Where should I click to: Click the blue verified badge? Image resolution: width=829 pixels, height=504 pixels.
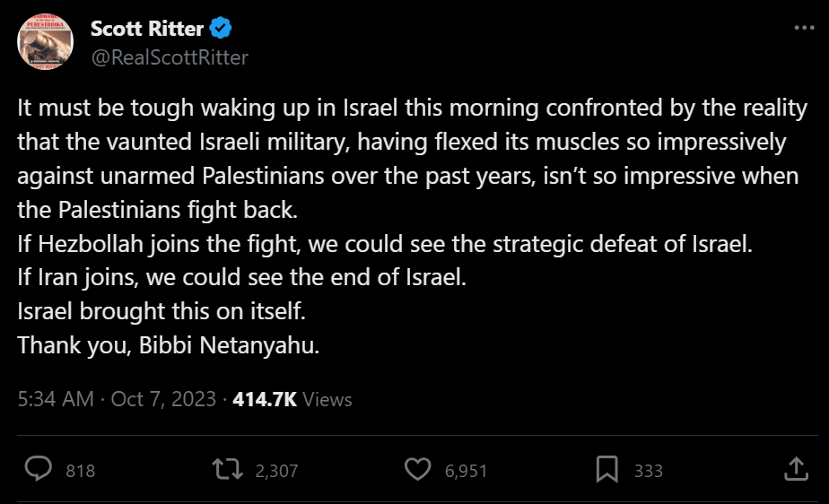[221, 29]
